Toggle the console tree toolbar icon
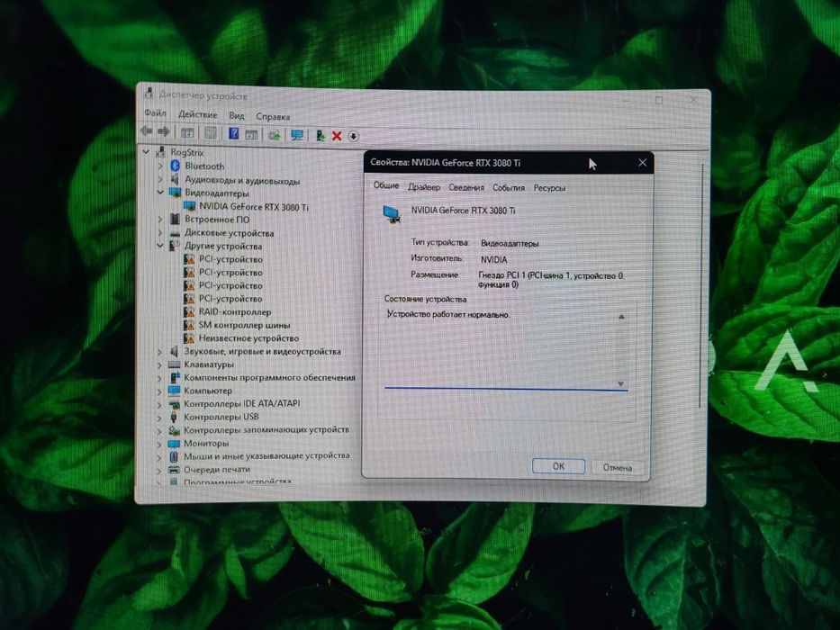The image size is (840, 630). 187,132
